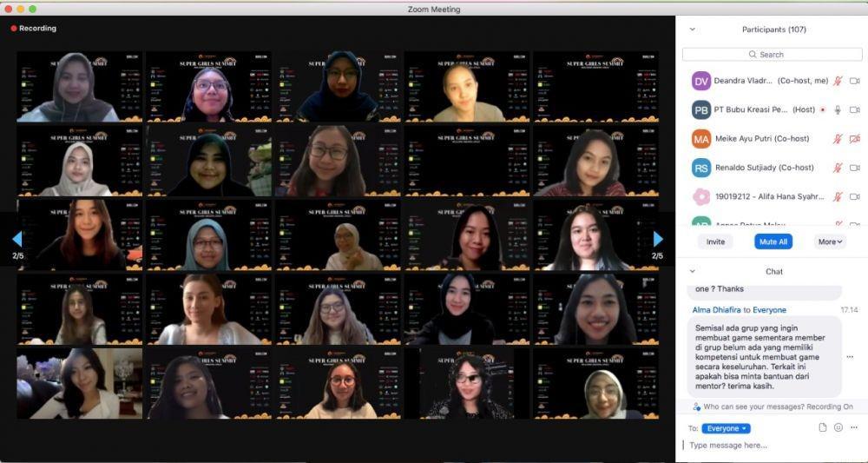Click the participant Search field
Image resolution: width=868 pixels, height=463 pixels.
click(x=773, y=54)
